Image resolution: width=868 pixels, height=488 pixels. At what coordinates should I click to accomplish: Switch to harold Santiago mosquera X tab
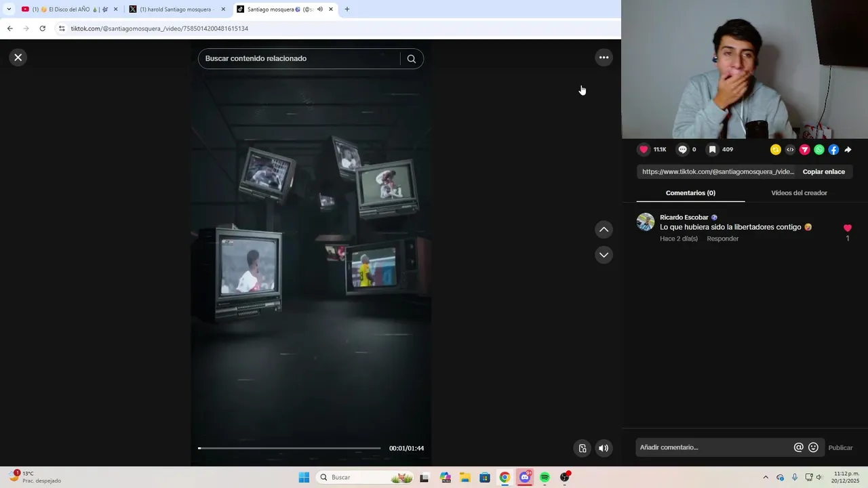(x=176, y=9)
